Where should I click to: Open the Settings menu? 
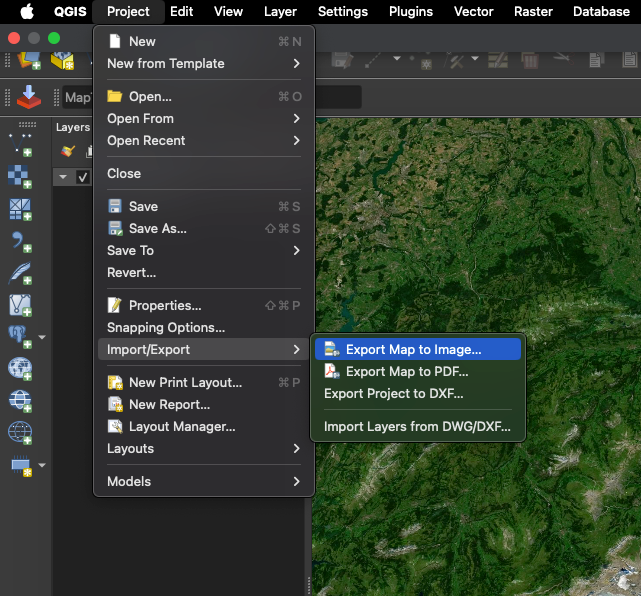click(x=343, y=11)
